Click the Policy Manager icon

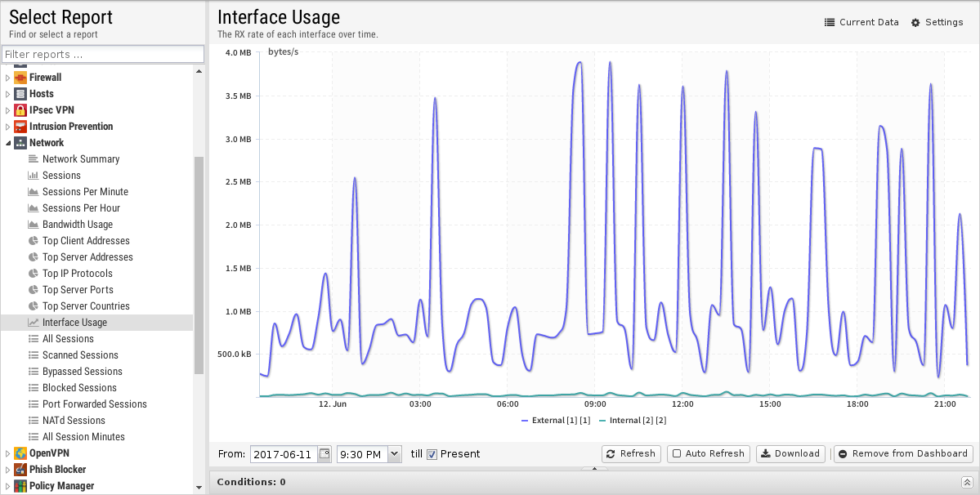(x=20, y=486)
